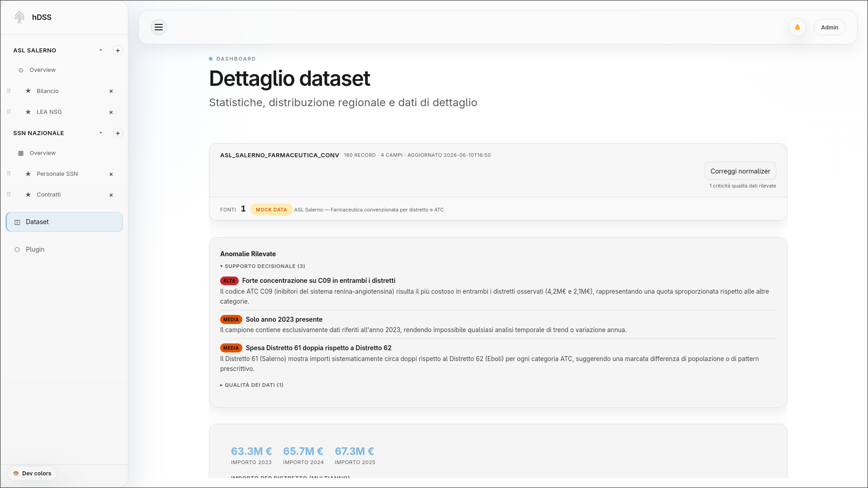Click the Plugin hexagon icon
This screenshot has height=488, width=868.
17,249
